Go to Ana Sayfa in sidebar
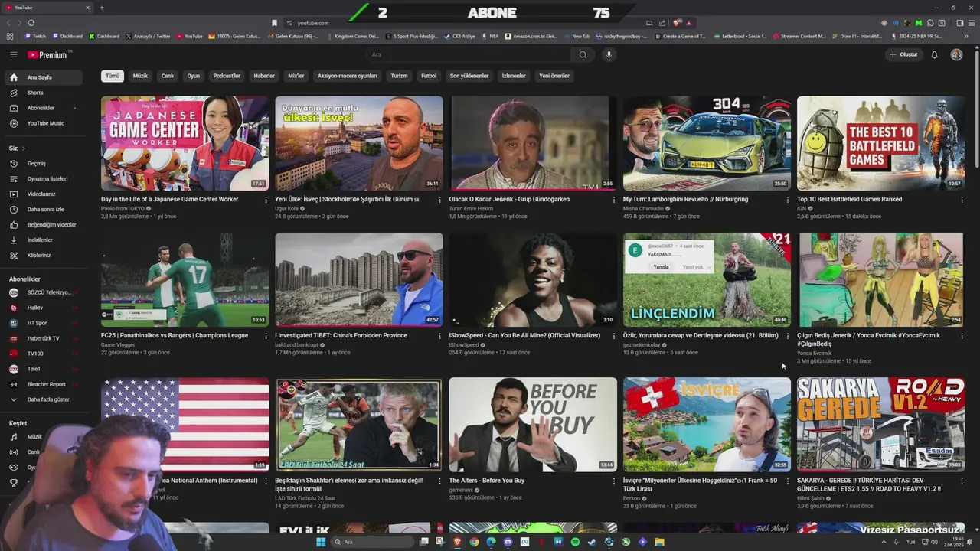980x551 pixels. (44, 77)
